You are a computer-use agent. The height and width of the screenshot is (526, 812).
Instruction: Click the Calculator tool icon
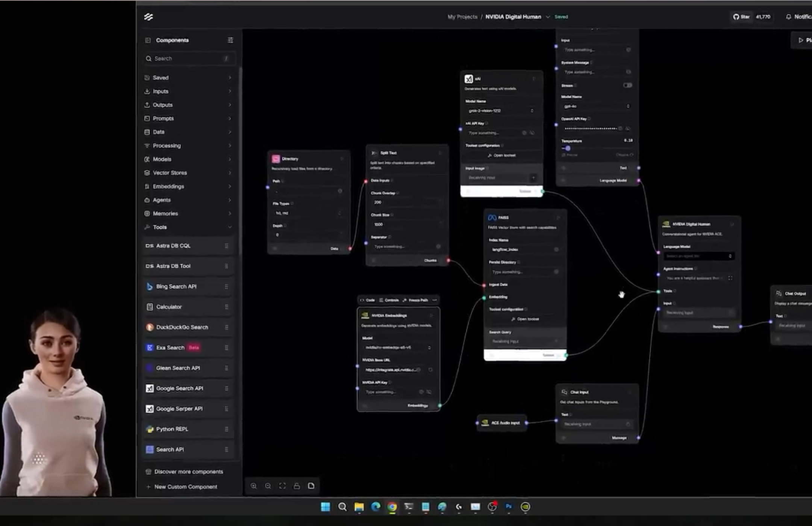coord(150,307)
